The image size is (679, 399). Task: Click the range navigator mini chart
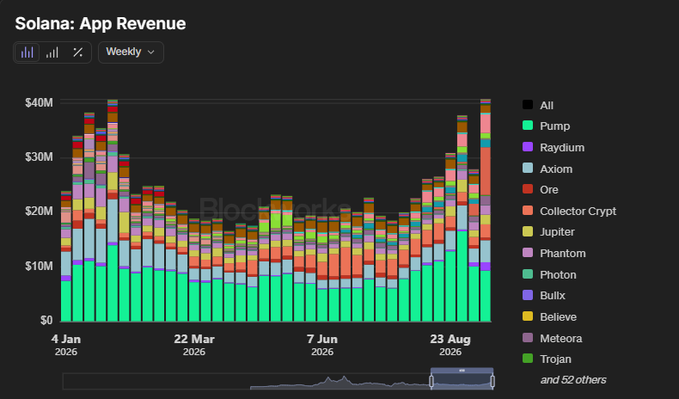[277, 381]
